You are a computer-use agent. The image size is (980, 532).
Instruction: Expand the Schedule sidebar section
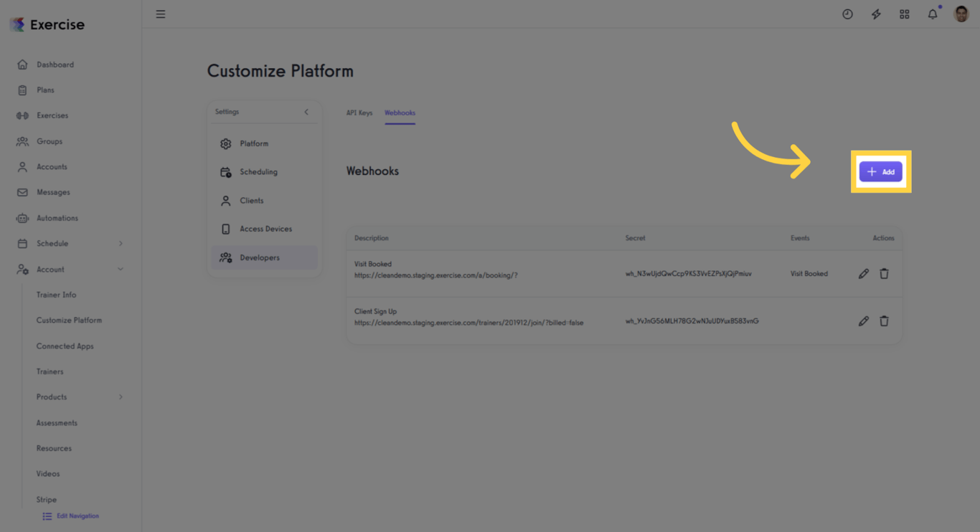(x=121, y=243)
